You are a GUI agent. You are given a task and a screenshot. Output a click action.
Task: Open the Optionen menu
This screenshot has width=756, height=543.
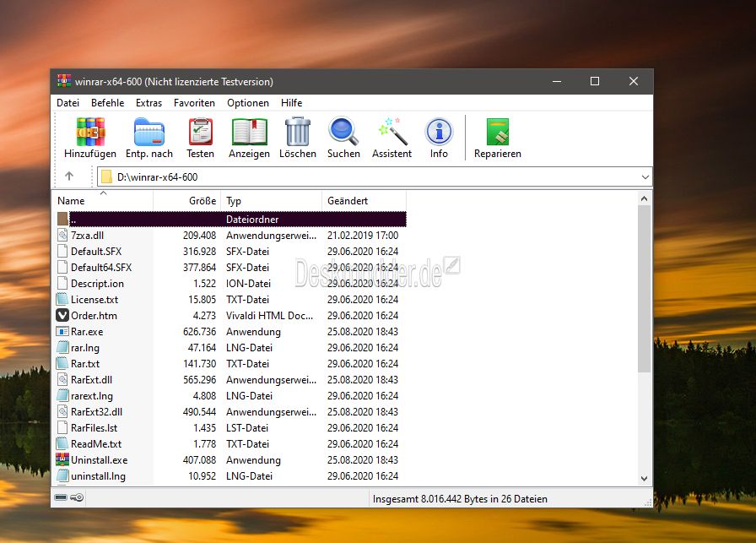248,103
